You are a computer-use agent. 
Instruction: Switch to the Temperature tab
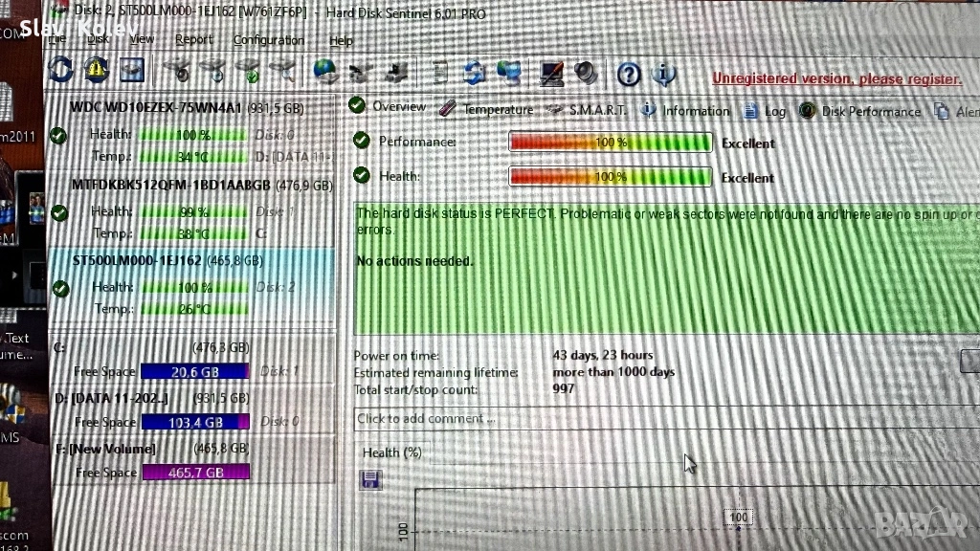coord(486,109)
